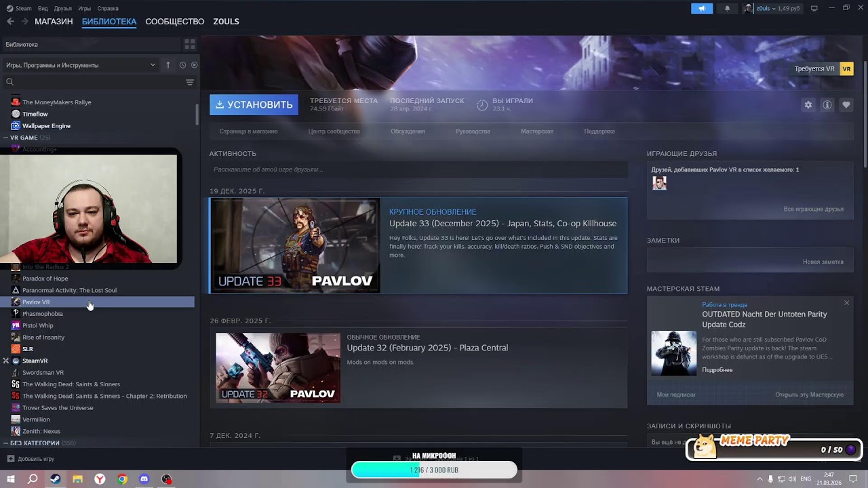Open the ZOULS profile tab

pyautogui.click(x=226, y=22)
